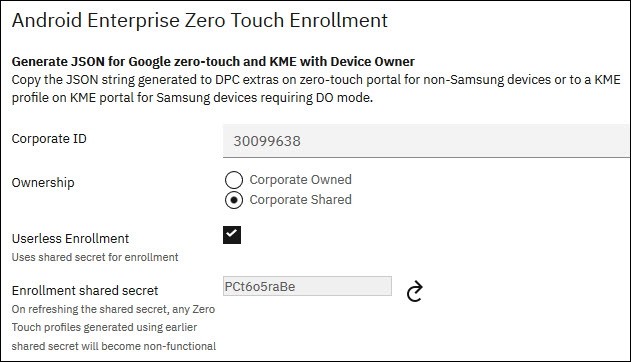Select the Corporate Owned radio button
Image resolution: width=631 pixels, height=362 pixels.
coord(234,180)
